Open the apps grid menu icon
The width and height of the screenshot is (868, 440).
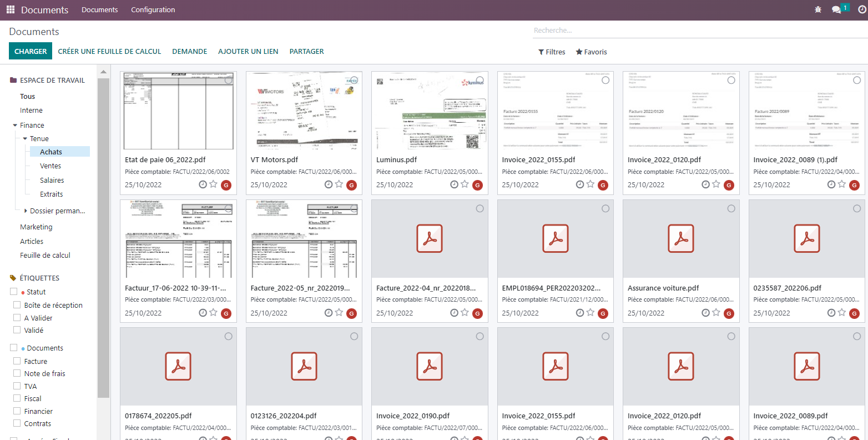[11, 9]
